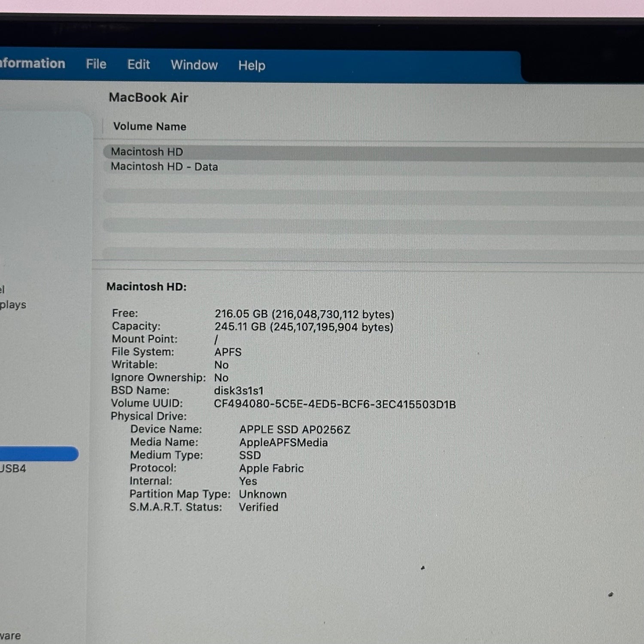Sort by the Volume Name column header
Screen dimensions: 644x644
click(149, 127)
